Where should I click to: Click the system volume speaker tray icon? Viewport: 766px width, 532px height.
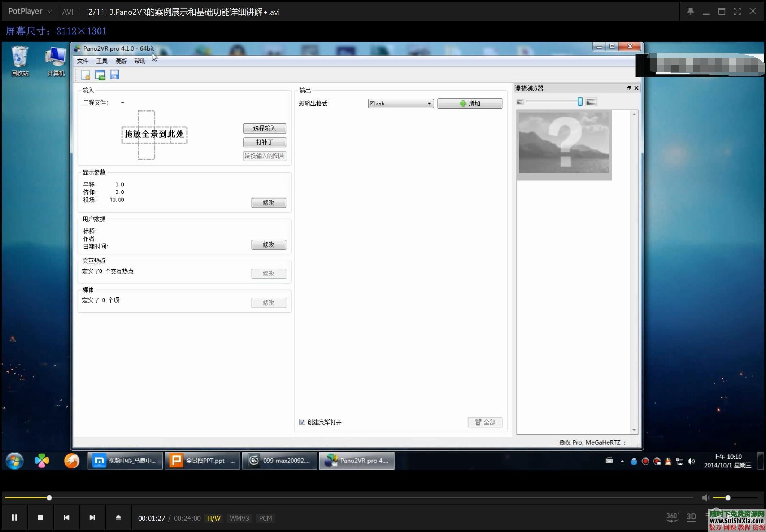coord(691,461)
